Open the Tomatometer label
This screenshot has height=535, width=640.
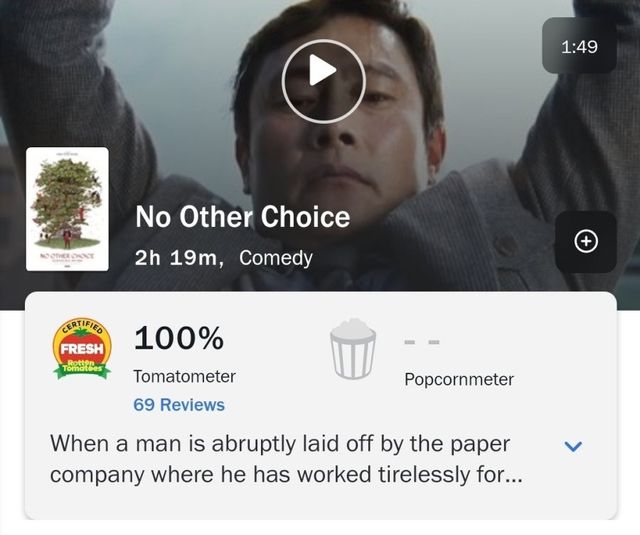coord(184,376)
